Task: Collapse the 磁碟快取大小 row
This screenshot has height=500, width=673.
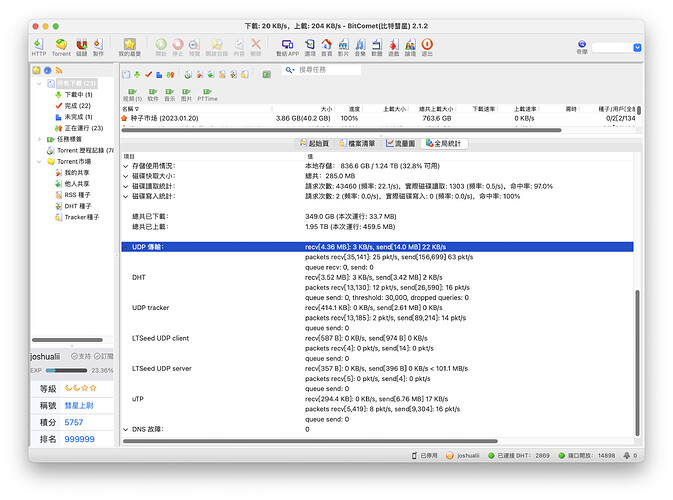Action: (125, 176)
